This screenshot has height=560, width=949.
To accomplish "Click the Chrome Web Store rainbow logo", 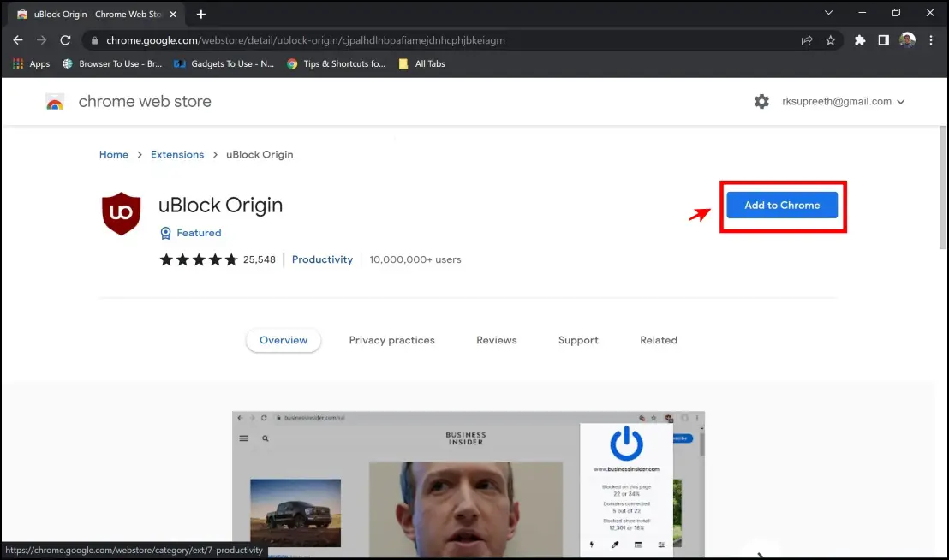I will click(55, 102).
